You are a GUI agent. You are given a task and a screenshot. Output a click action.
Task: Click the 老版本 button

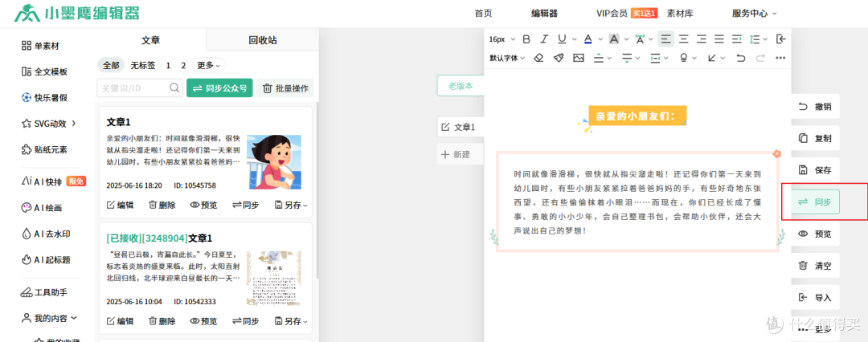click(x=461, y=86)
